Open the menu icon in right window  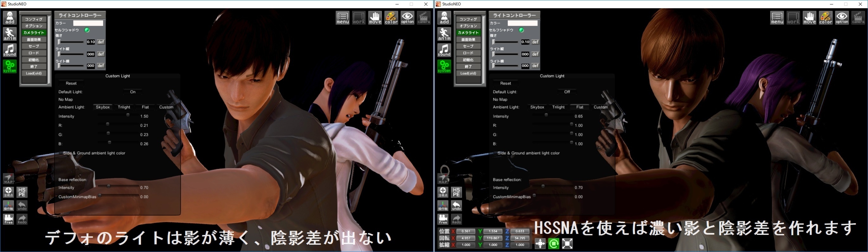[x=777, y=18]
